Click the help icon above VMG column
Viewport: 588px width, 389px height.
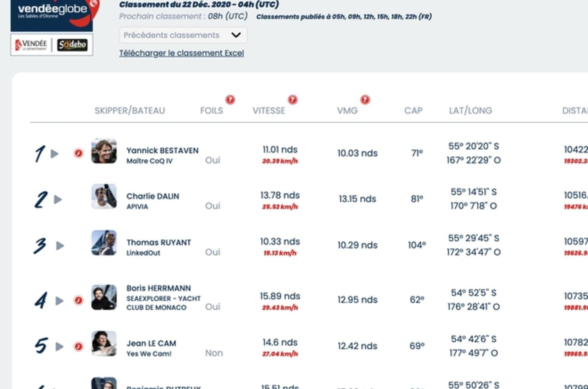click(x=365, y=100)
